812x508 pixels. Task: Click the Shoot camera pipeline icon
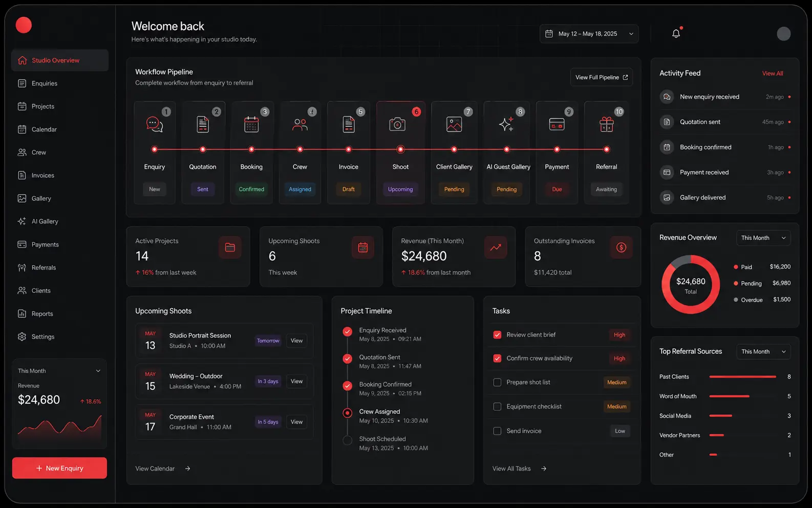(x=397, y=124)
